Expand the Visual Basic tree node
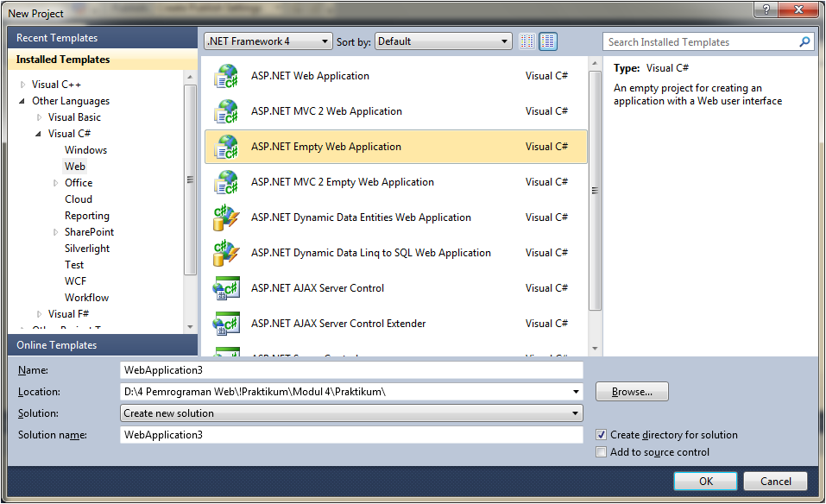The width and height of the screenshot is (826, 504). pyautogui.click(x=39, y=117)
